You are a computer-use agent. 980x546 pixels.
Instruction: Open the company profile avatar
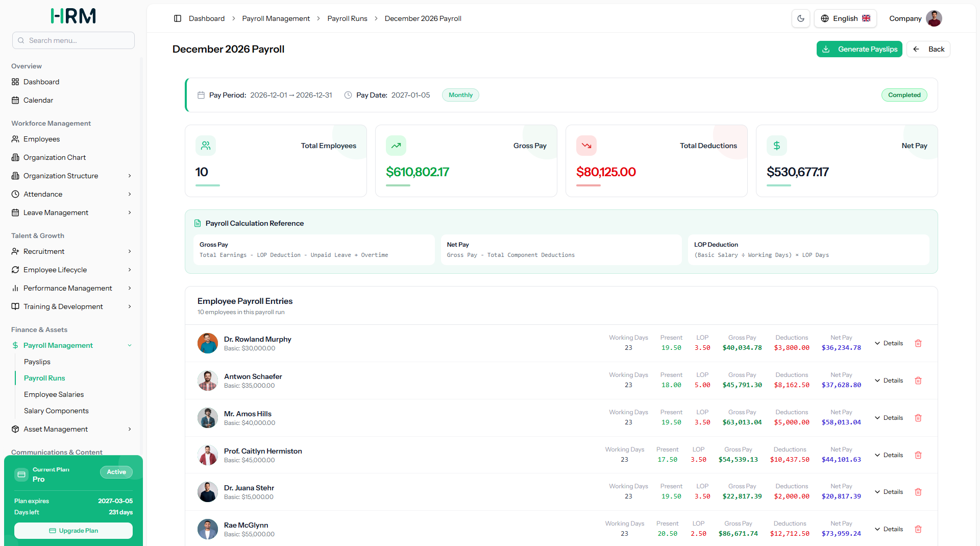point(934,18)
